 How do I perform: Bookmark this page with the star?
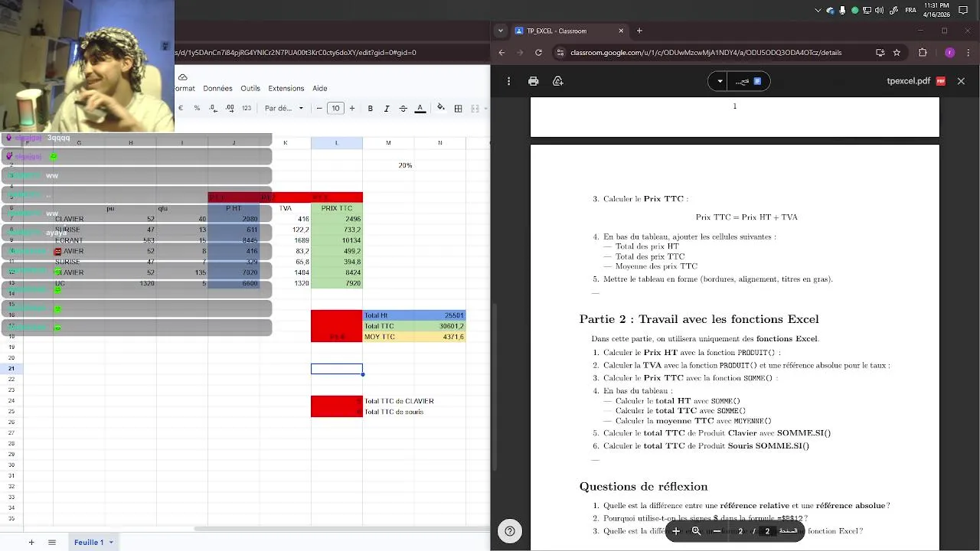click(x=897, y=53)
